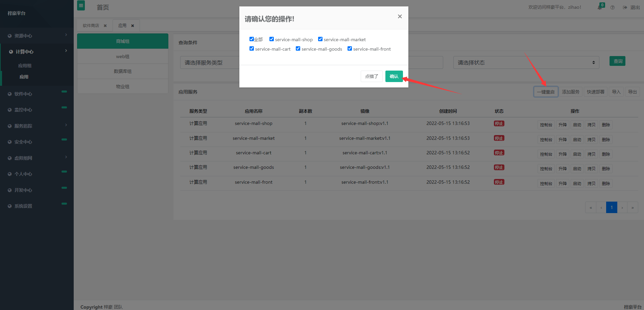Open the 应用组 submenu item
The height and width of the screenshot is (310, 644).
pyautogui.click(x=25, y=66)
